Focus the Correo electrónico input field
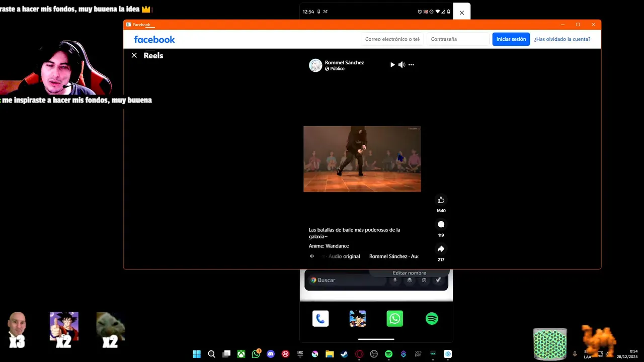The width and height of the screenshot is (644, 362). tap(392, 39)
